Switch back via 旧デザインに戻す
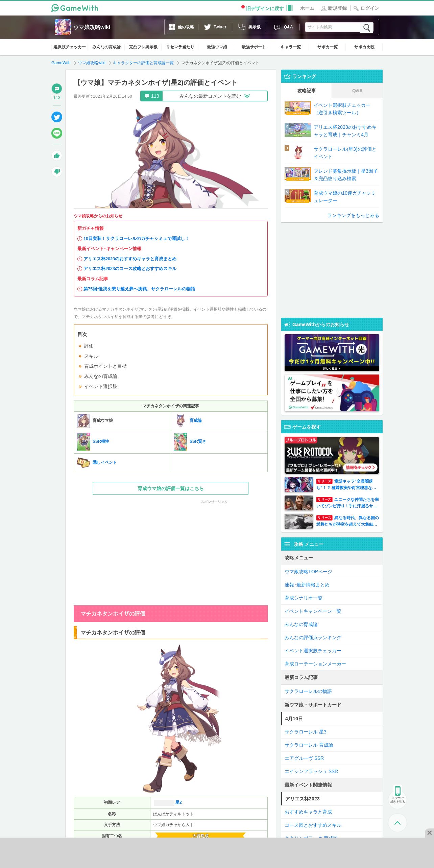This screenshot has height=868, width=434. (267, 8)
